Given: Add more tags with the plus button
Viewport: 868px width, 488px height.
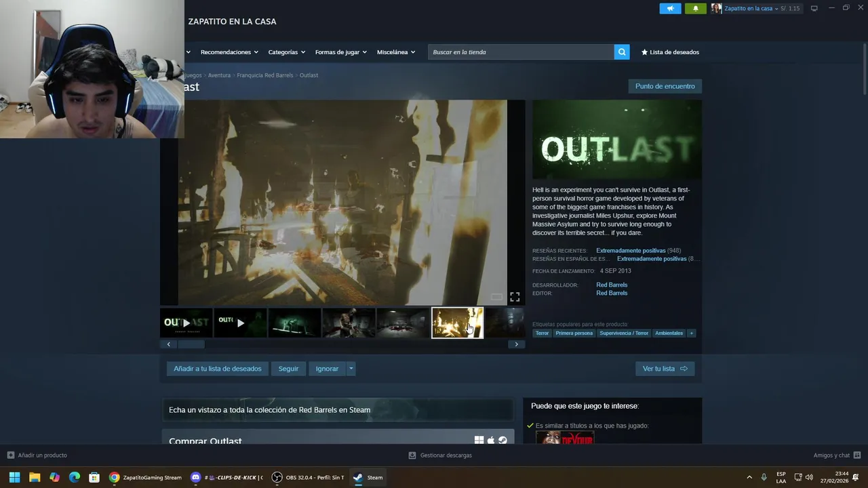Looking at the screenshot, I should click(691, 333).
